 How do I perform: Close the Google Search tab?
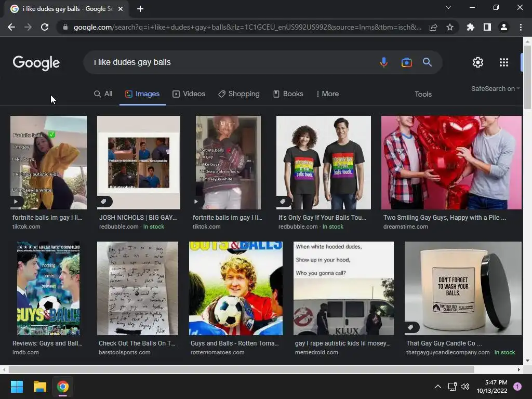(x=121, y=9)
